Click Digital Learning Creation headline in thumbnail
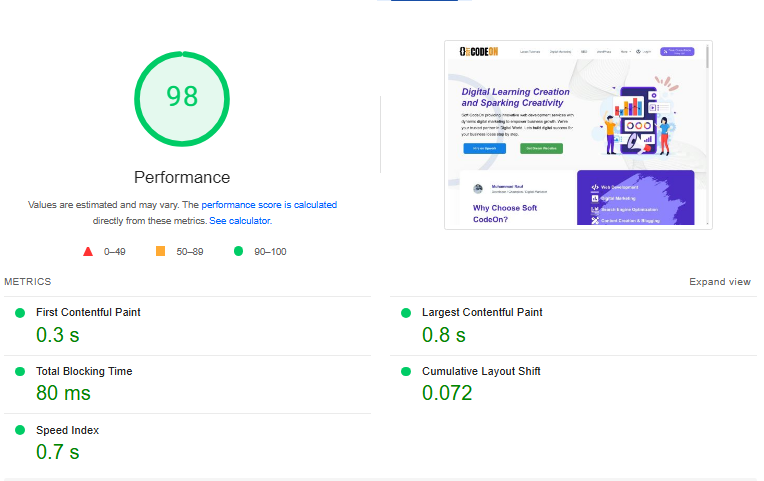 (515, 97)
